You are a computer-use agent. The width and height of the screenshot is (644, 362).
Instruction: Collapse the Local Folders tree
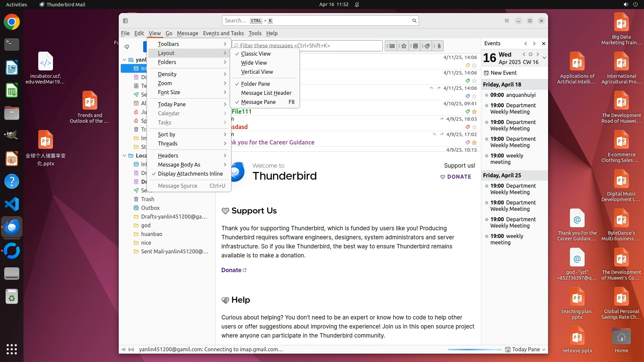tap(124, 156)
